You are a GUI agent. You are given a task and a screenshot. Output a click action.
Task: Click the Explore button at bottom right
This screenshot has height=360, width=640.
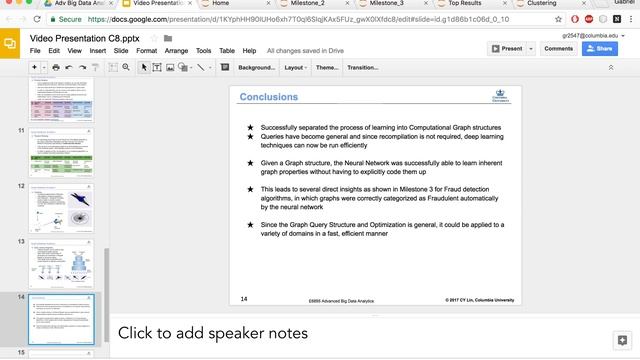pos(622,340)
